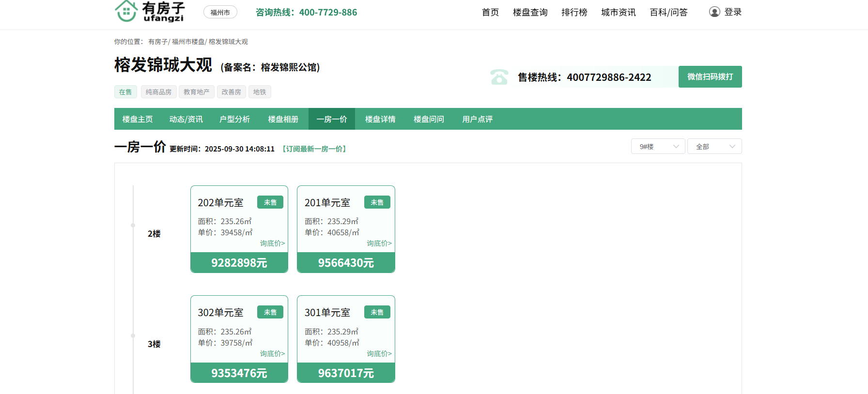Image resolution: width=868 pixels, height=394 pixels.
Task: Open the 楼盘相册 tab
Action: coord(283,119)
